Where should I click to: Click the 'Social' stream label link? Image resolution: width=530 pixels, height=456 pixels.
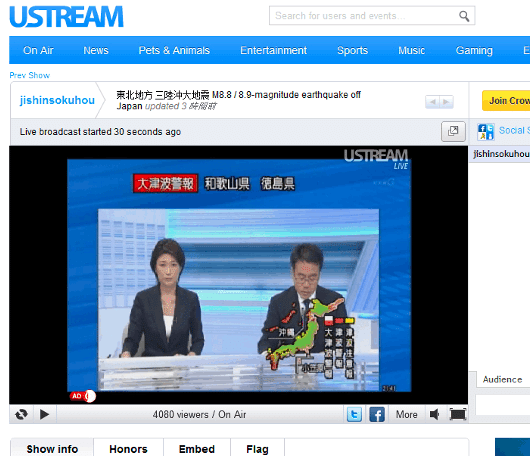(514, 130)
